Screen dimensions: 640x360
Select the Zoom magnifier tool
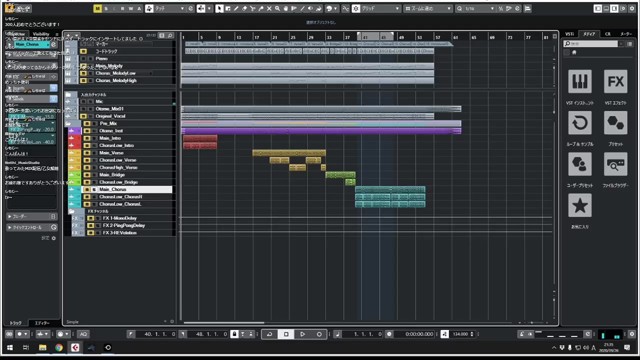[277, 9]
